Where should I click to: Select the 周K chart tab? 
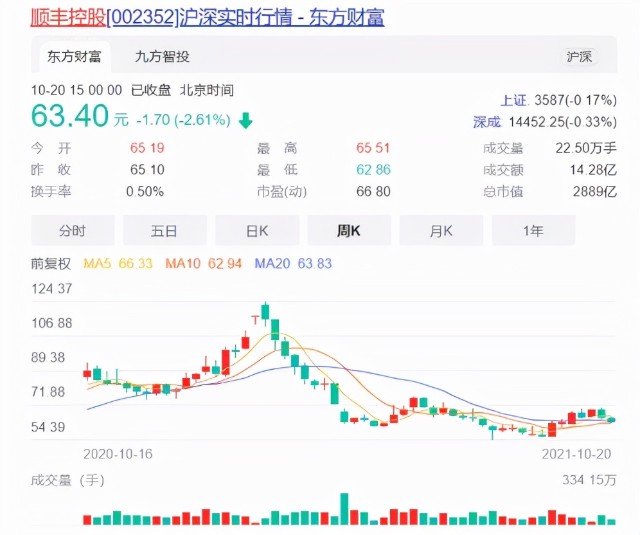(349, 231)
